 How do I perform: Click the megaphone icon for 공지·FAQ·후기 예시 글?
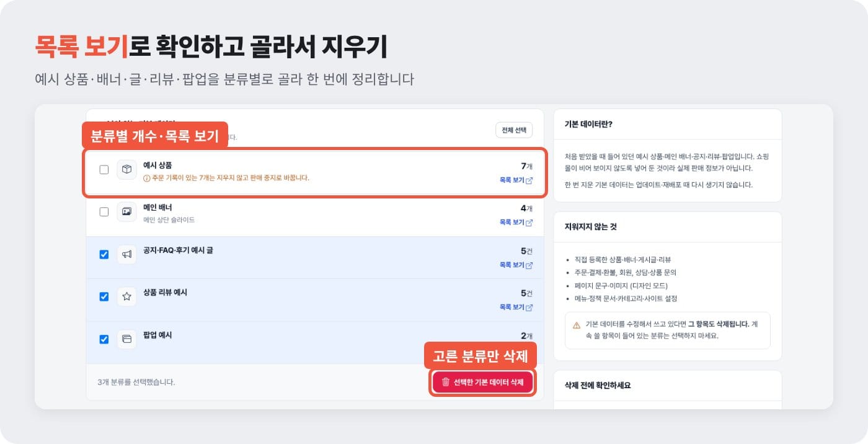point(126,254)
